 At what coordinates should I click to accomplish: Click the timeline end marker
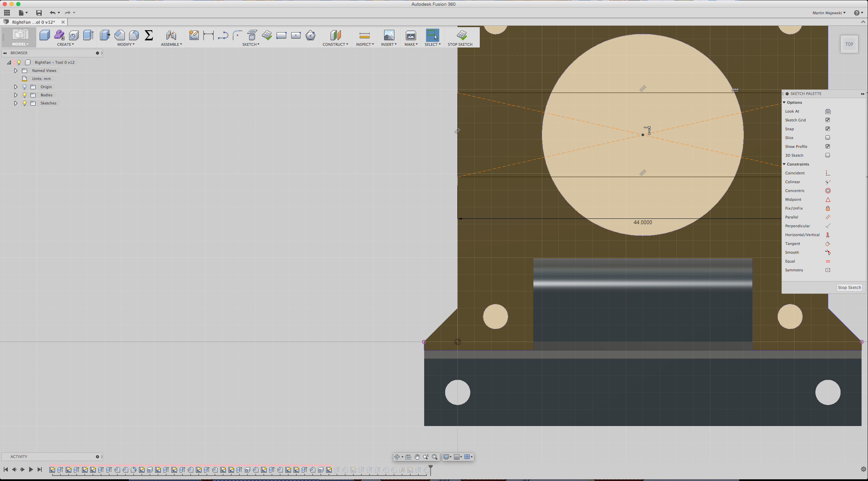pyautogui.click(x=430, y=470)
